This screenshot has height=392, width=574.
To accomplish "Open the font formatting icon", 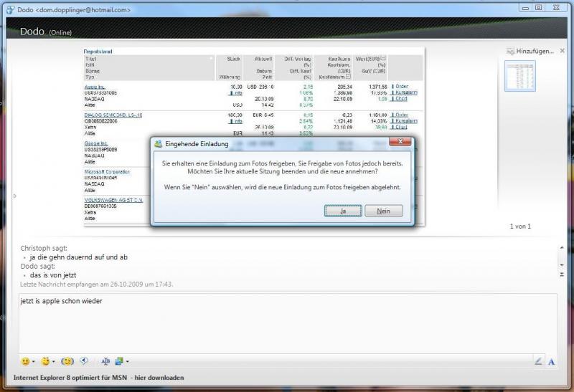I will [x=105, y=361].
